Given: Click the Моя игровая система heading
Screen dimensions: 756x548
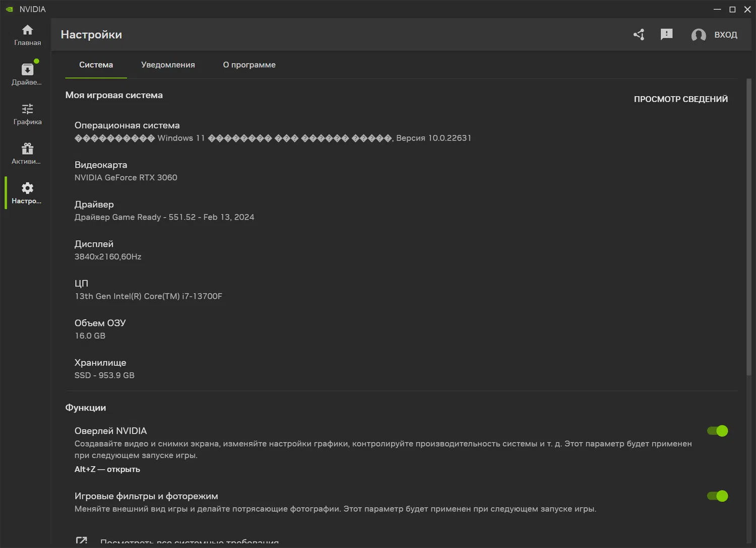Looking at the screenshot, I should [x=114, y=95].
